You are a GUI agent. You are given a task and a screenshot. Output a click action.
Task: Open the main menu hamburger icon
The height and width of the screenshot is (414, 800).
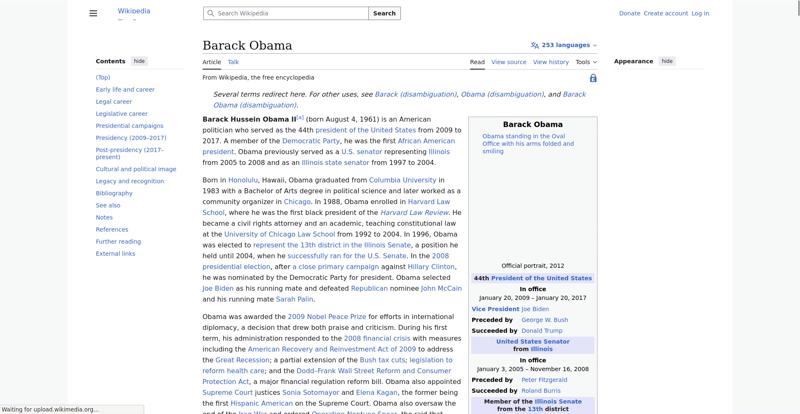(93, 13)
